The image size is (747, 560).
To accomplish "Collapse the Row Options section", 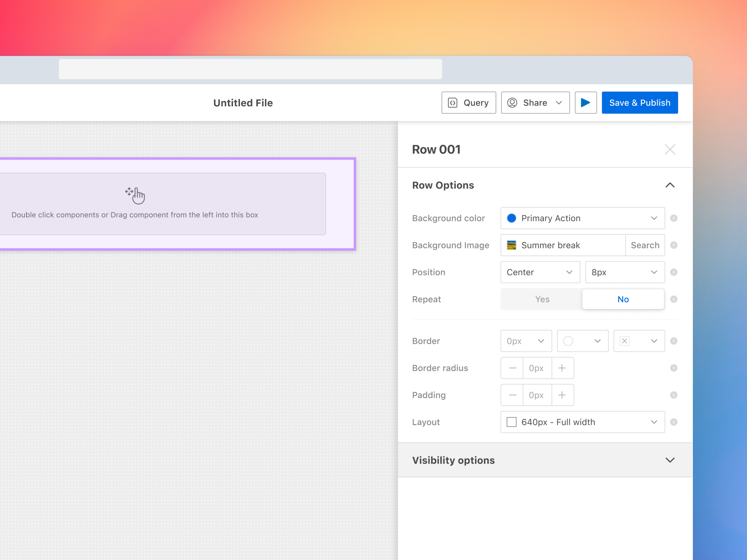I will pos(670,185).
